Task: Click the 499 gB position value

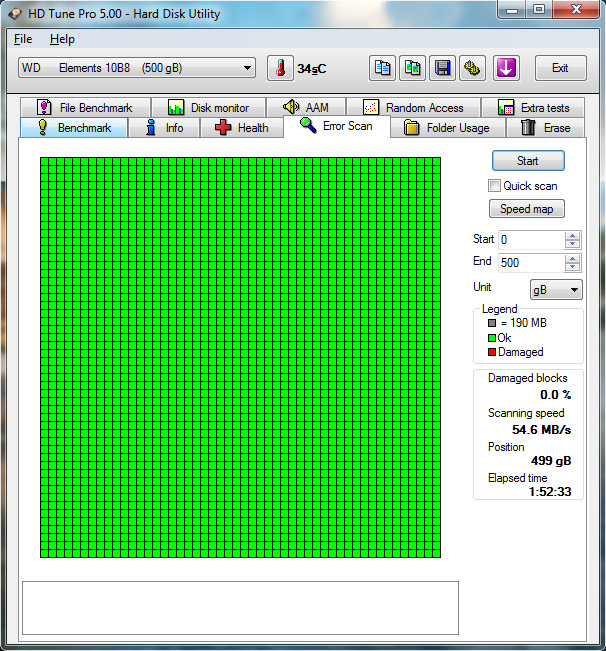Action: point(551,460)
